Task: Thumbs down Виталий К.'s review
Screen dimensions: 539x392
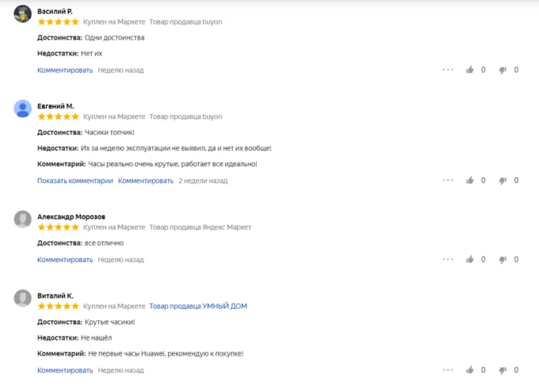Action: tap(503, 370)
